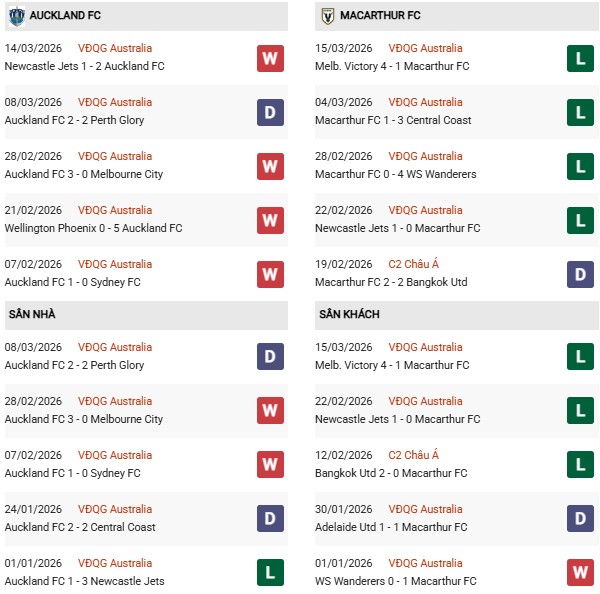Click the W badge for WS Wanderers 0-1 Macarthur

pyautogui.click(x=580, y=573)
